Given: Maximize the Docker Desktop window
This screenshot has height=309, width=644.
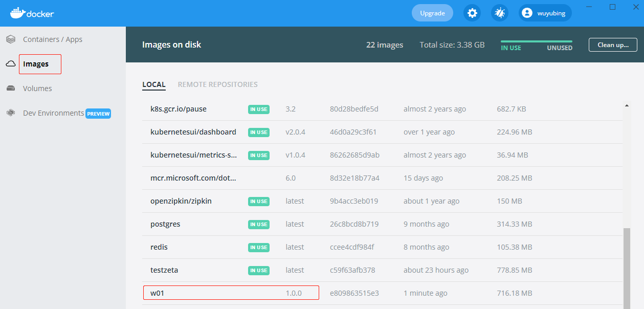Looking at the screenshot, I should click(x=612, y=7).
